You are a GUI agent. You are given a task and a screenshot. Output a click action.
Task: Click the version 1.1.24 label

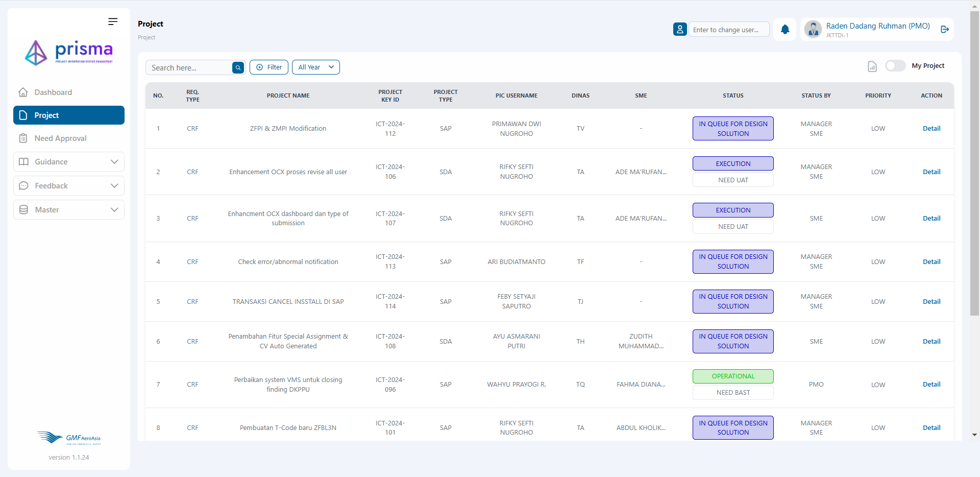point(69,458)
